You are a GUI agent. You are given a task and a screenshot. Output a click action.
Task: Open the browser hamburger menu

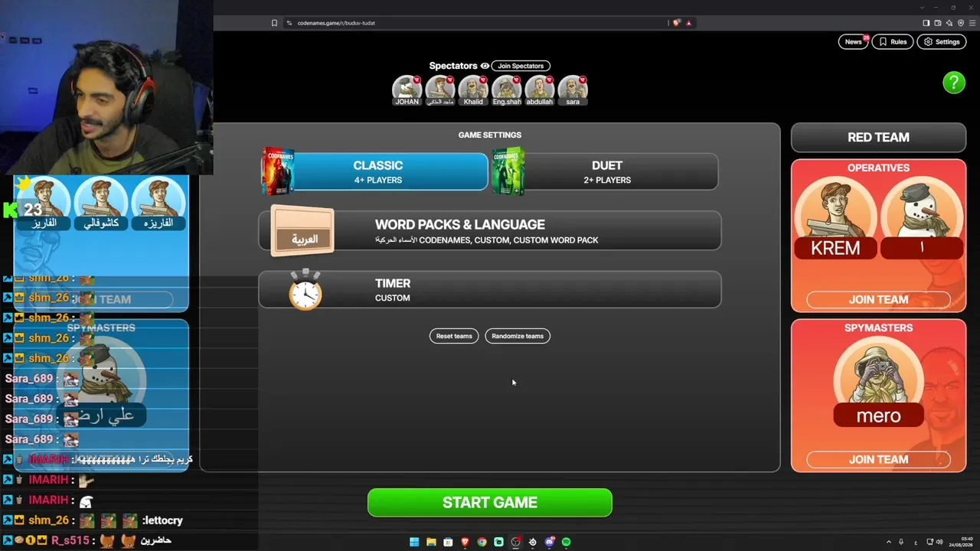(x=972, y=23)
